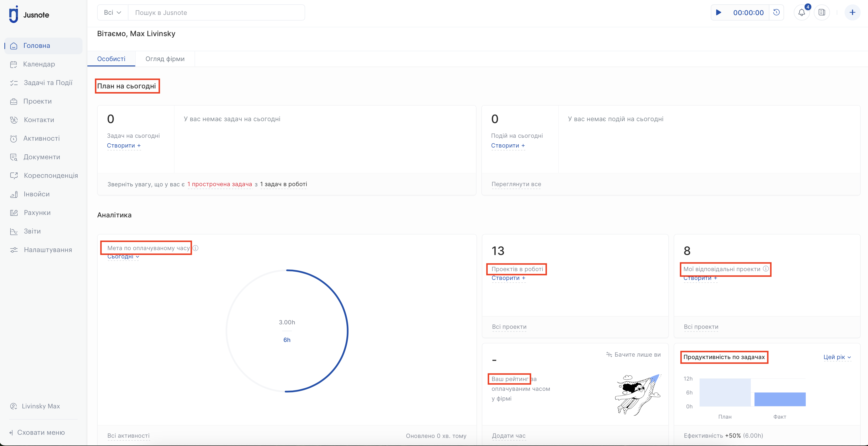Click the circular billable time progress ring
This screenshot has width=868, height=446.
point(287,331)
